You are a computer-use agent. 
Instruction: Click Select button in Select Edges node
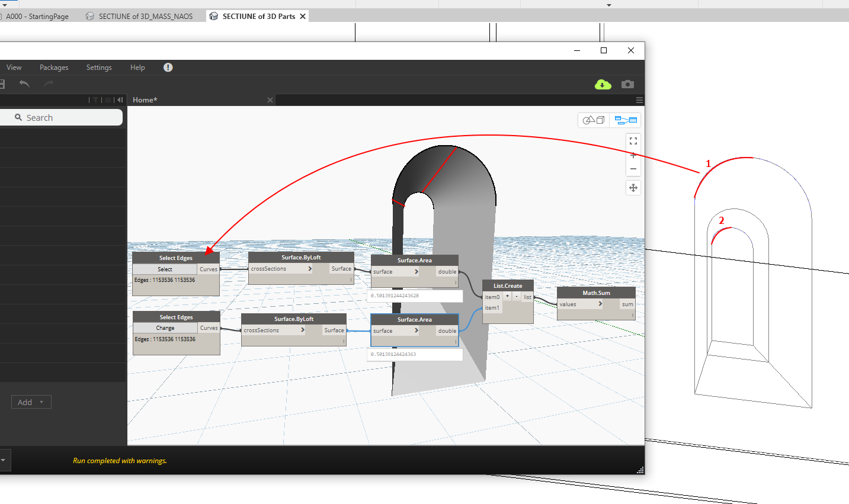[165, 269]
